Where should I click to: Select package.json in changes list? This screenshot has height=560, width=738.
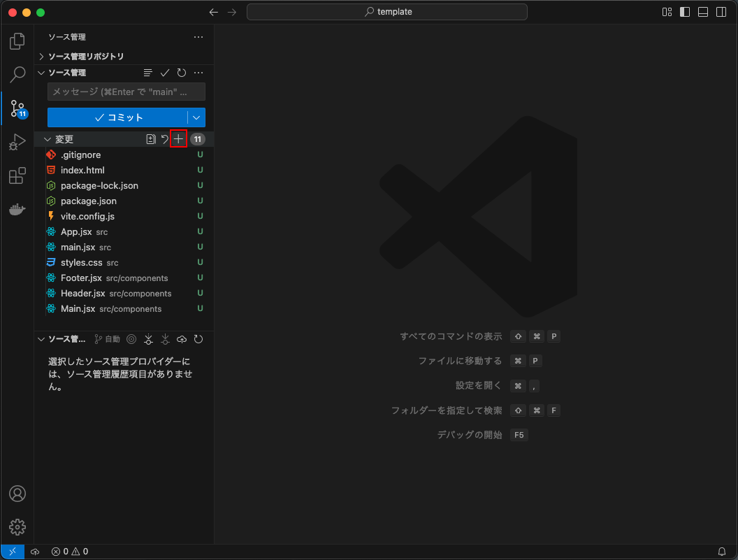click(124, 201)
